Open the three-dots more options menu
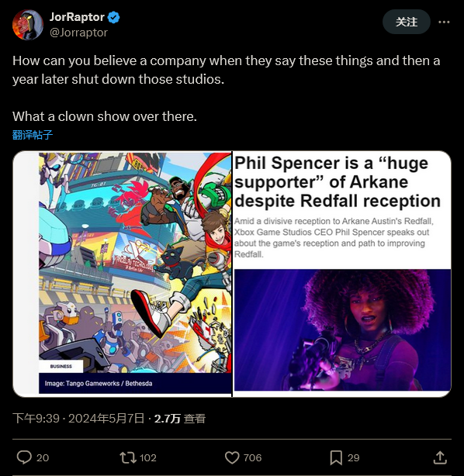 pyautogui.click(x=444, y=22)
